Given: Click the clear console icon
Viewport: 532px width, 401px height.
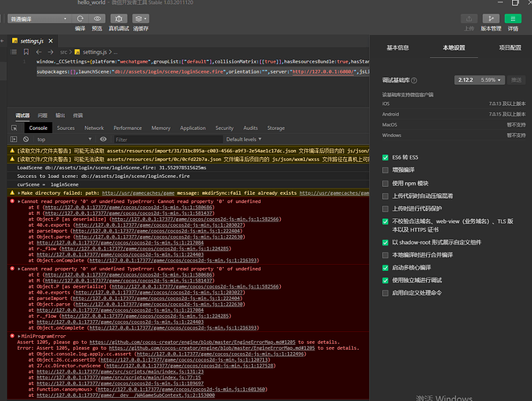Looking at the screenshot, I should [26, 140].
